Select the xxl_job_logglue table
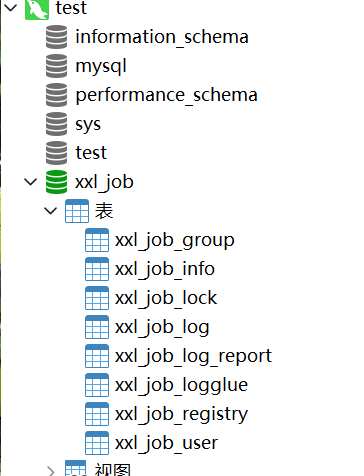This screenshot has width=364, height=476. point(181,385)
